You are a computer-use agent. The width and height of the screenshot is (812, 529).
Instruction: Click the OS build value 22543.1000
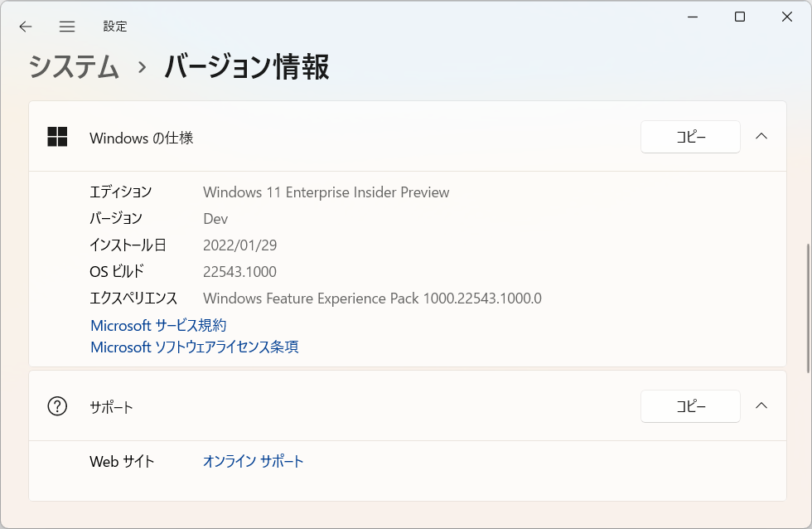pyautogui.click(x=239, y=271)
